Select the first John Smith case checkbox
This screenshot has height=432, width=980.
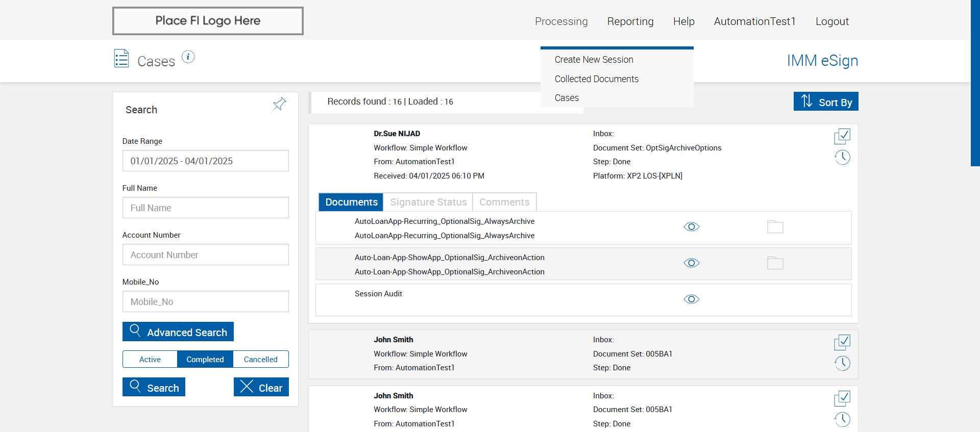click(x=842, y=342)
